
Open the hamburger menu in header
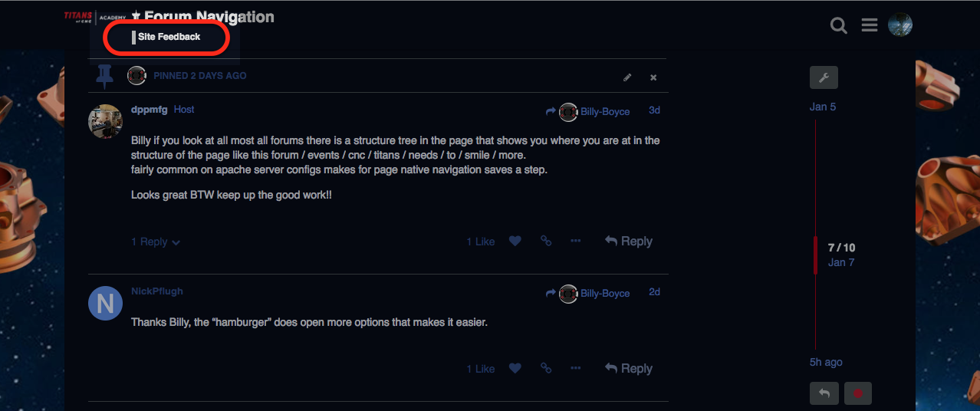pos(869,26)
